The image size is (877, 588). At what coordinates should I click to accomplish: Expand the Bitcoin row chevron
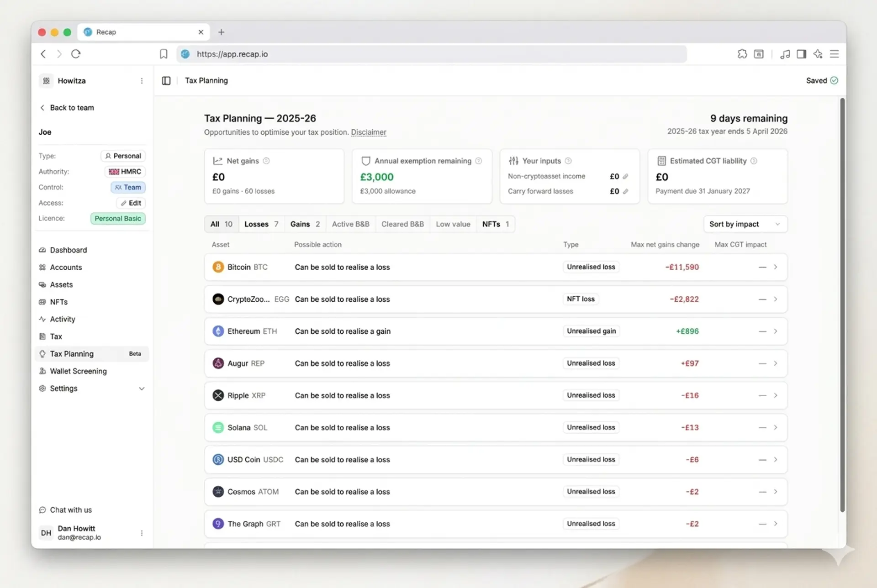click(x=776, y=267)
